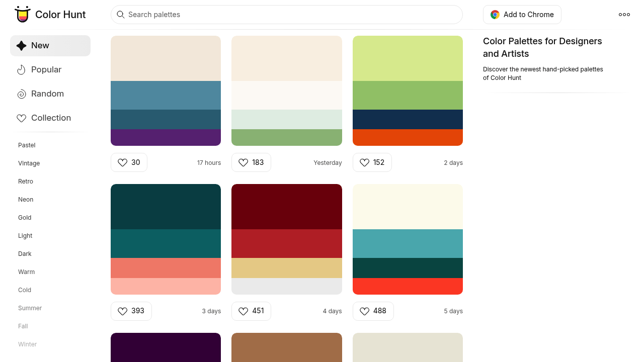This screenshot has width=644, height=362.
Task: Toggle the heart on the 488-likes palette
Action: (365, 311)
